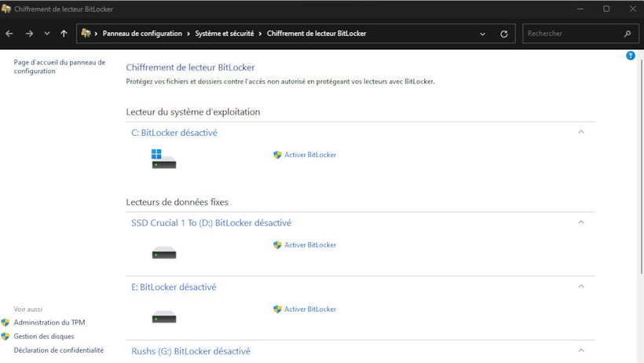Click SSD Crucial 1 To (D:) heading
The width and height of the screenshot is (644, 363).
coord(211,223)
